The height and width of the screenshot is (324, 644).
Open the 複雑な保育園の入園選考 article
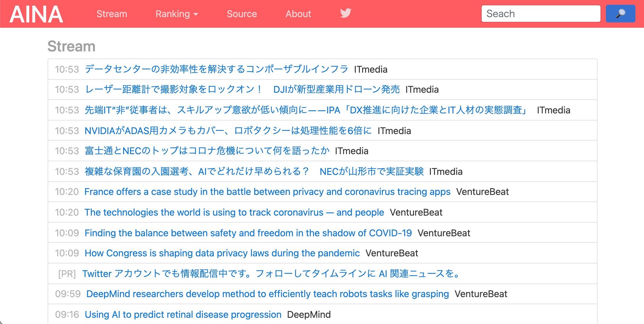point(254,171)
